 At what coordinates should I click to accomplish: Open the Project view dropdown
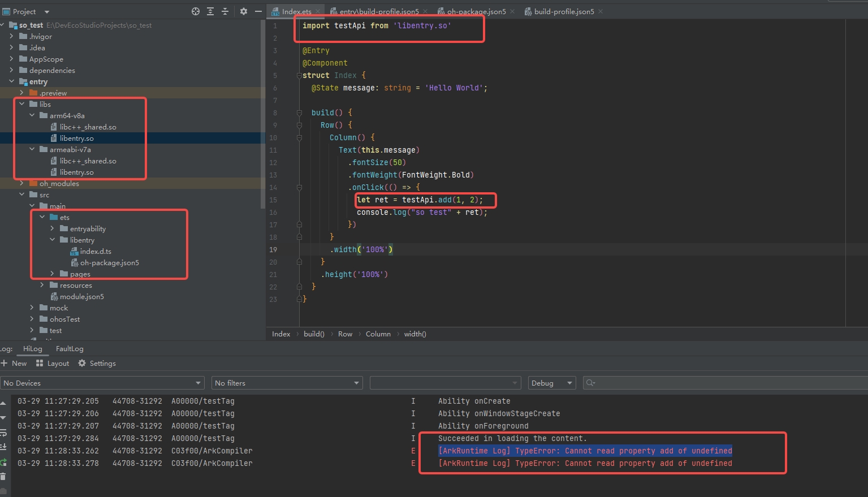click(x=47, y=12)
